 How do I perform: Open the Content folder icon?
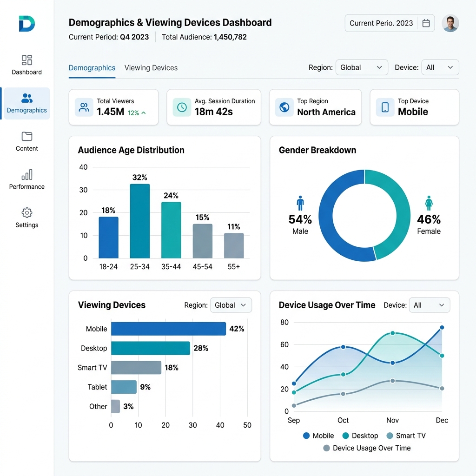point(26,136)
